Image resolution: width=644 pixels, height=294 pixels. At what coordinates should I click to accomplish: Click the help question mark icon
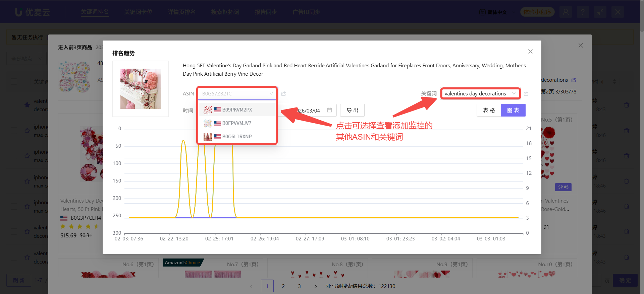point(583,12)
